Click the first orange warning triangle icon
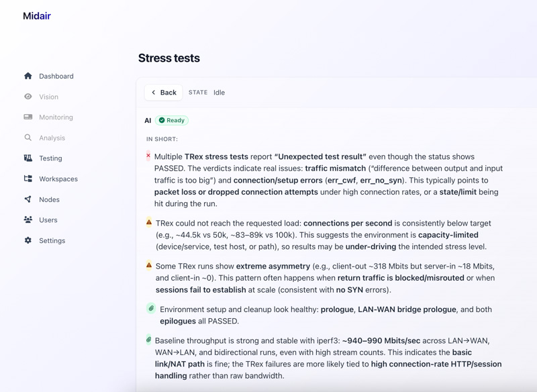537x392 pixels. [149, 222]
